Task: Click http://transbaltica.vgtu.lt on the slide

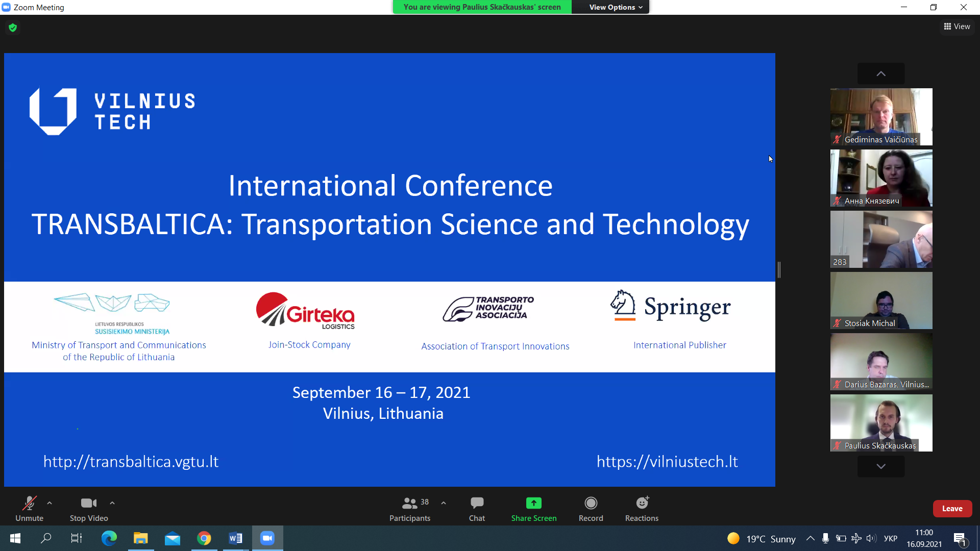Action: (131, 462)
